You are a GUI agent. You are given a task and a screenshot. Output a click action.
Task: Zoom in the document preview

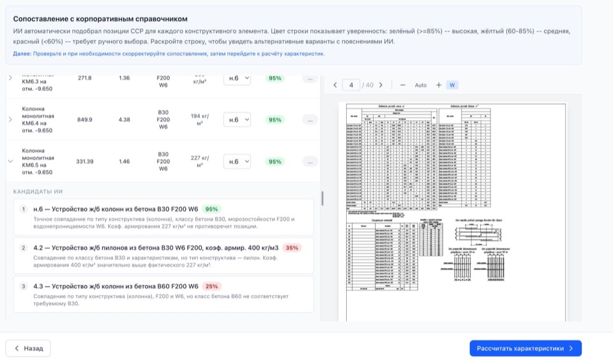point(439,85)
